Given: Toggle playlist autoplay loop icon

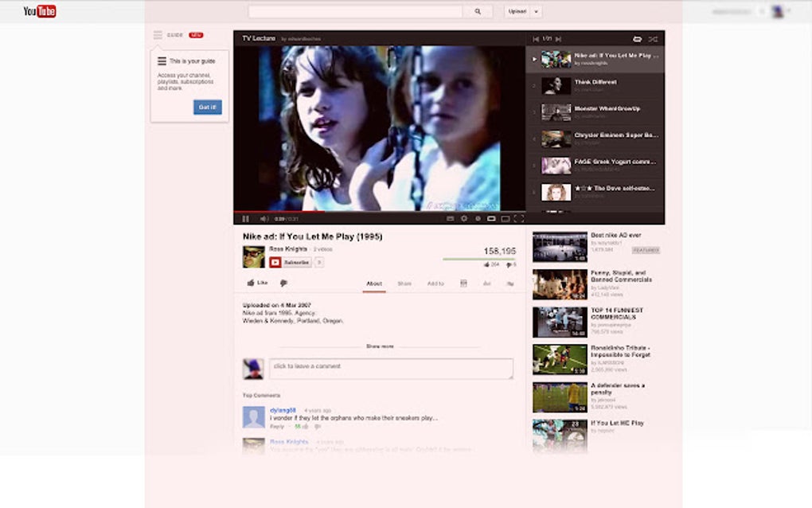Looking at the screenshot, I should click(x=638, y=39).
